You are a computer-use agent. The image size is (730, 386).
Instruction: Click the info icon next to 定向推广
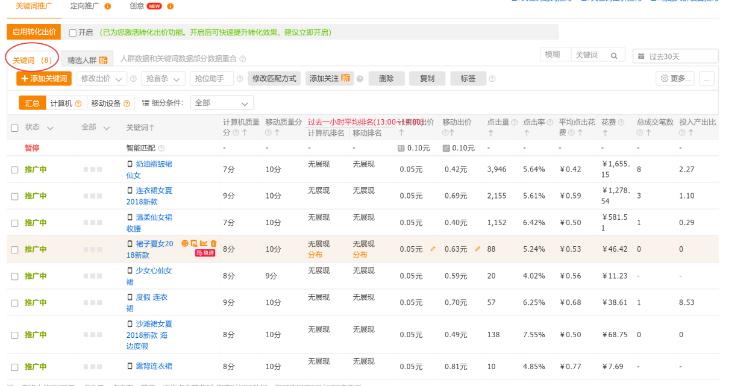coord(108,6)
